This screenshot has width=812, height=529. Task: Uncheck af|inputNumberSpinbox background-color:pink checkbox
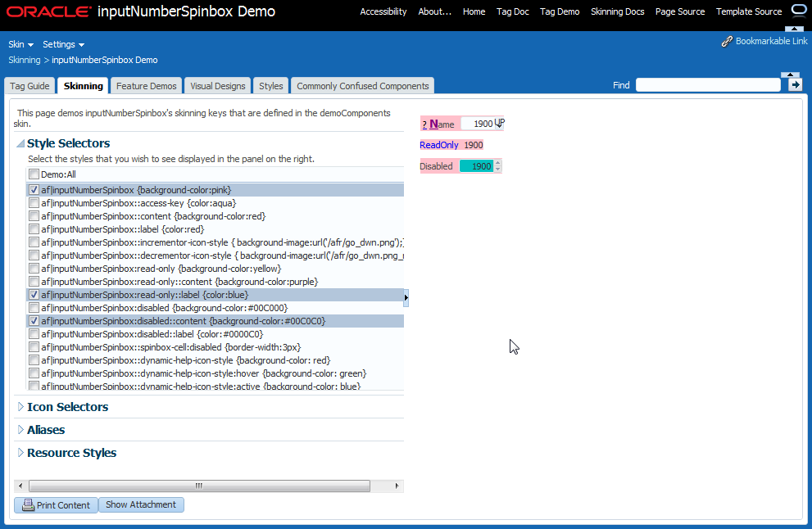[34, 190]
